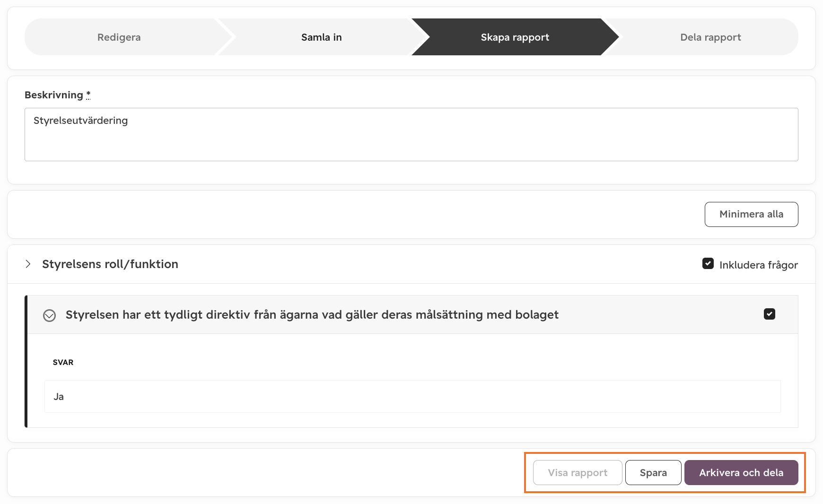Switch to the Samla in step
Screen dimensions: 823x504
pyautogui.click(x=322, y=37)
